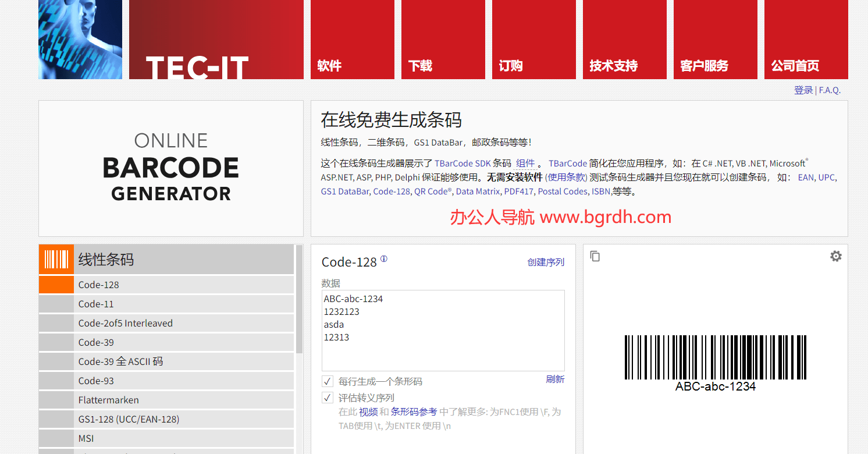Open barcode settings gear icon
The image size is (868, 454).
click(835, 256)
